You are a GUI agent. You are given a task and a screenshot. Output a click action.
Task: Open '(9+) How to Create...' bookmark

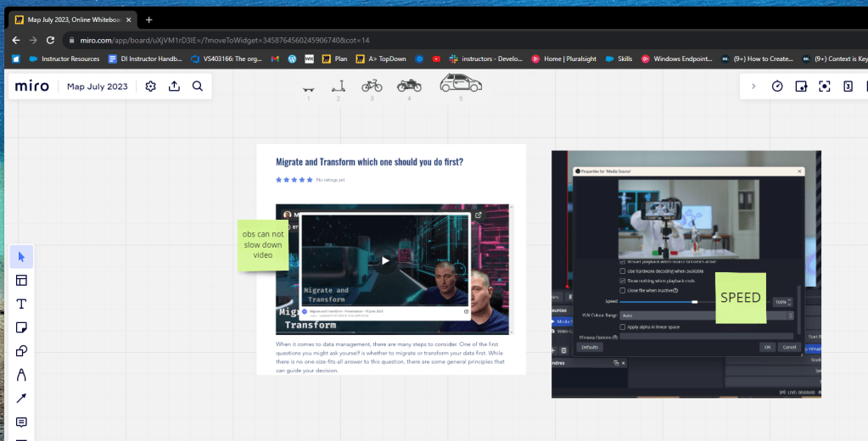(757, 59)
